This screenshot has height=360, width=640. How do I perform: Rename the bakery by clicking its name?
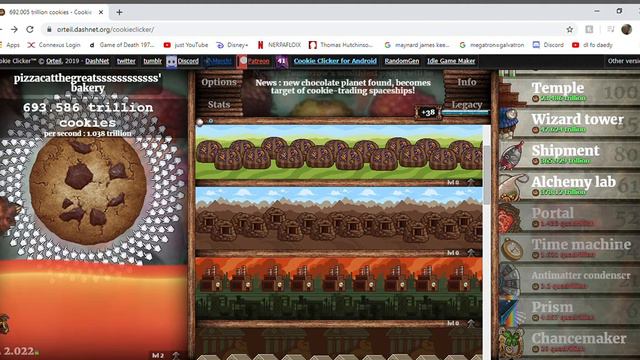87,82
